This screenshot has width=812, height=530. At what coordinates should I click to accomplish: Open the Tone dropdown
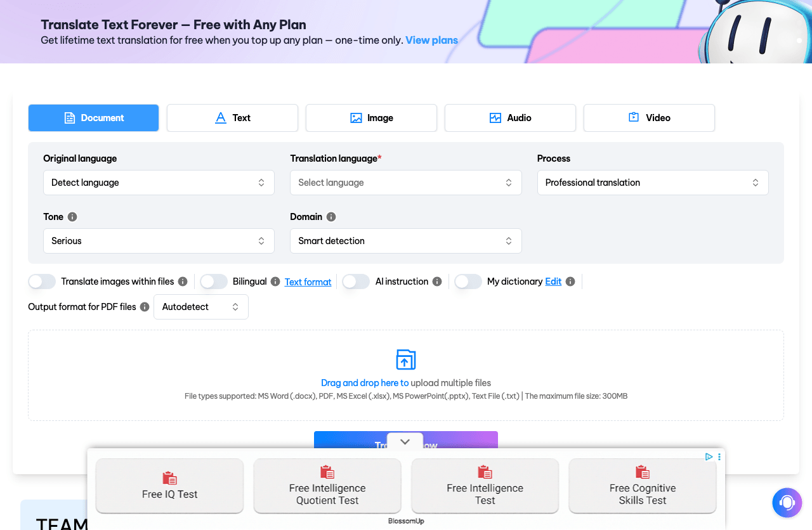(x=159, y=241)
